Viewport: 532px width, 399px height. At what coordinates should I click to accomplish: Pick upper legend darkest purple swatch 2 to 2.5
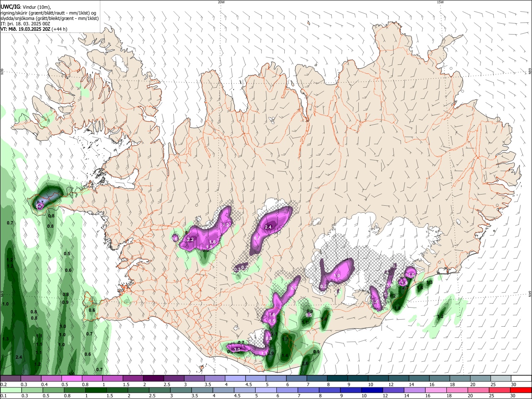tap(153, 378)
